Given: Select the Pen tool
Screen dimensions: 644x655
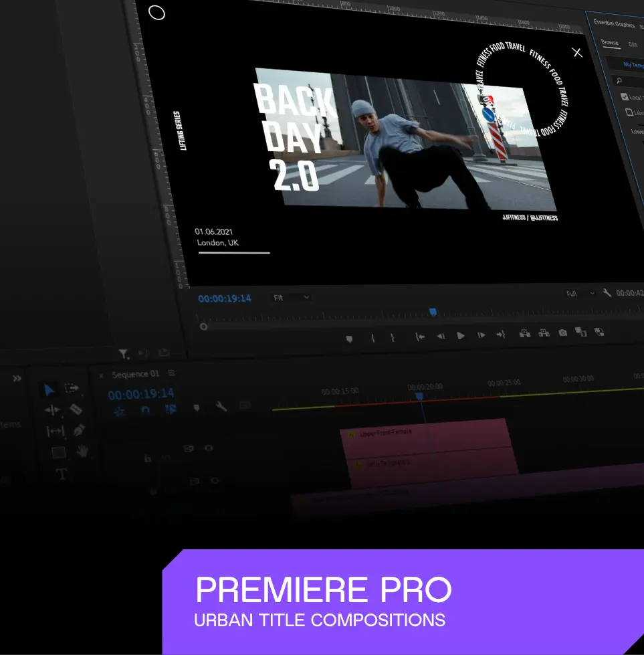Looking at the screenshot, I should [79, 430].
